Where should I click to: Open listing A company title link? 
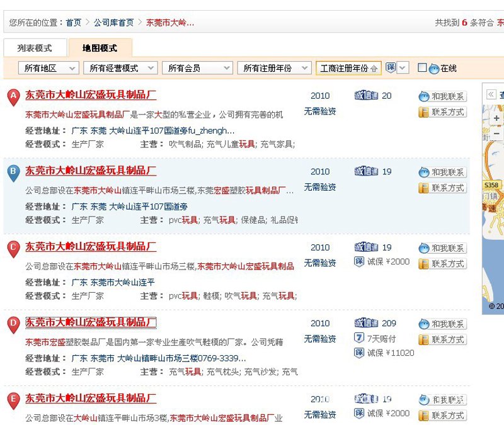pos(91,95)
